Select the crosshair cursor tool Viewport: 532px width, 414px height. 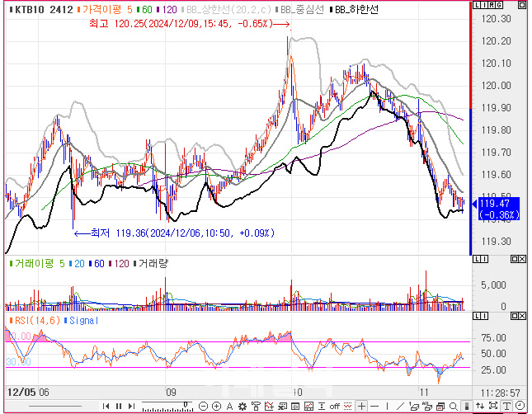pyautogui.click(x=361, y=406)
